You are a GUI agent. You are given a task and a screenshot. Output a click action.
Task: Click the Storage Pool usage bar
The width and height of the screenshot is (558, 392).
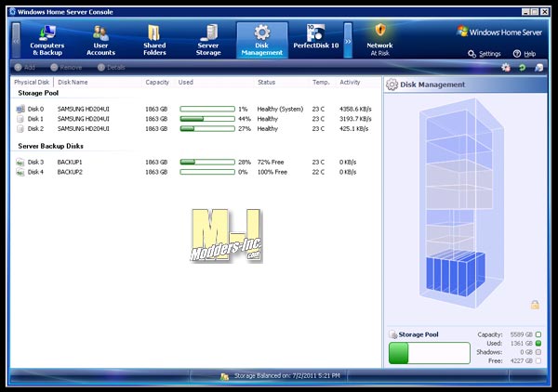tap(429, 353)
